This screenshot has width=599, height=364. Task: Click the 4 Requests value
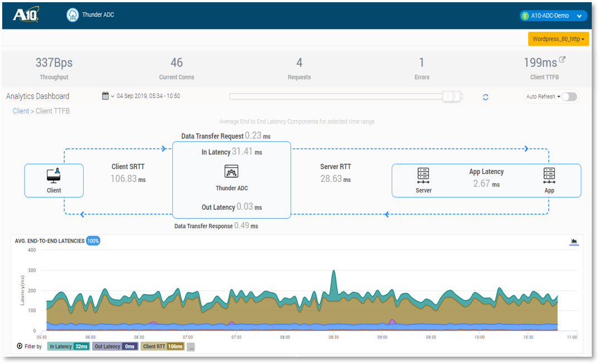299,62
